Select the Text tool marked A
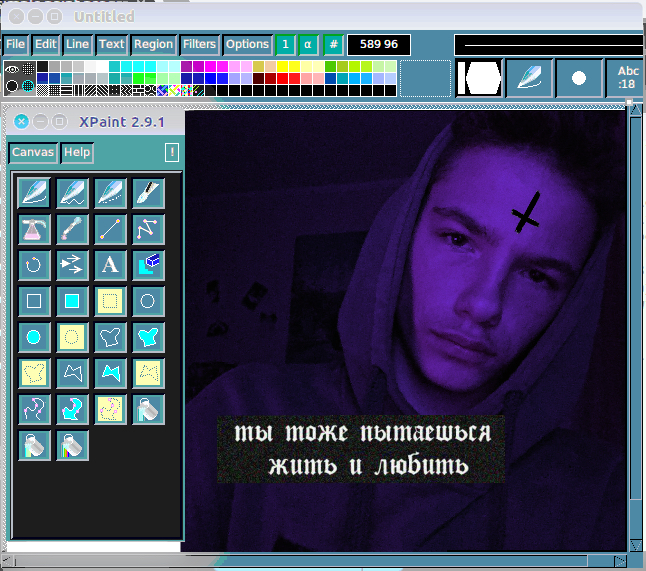The height and width of the screenshot is (571, 646). (x=110, y=265)
